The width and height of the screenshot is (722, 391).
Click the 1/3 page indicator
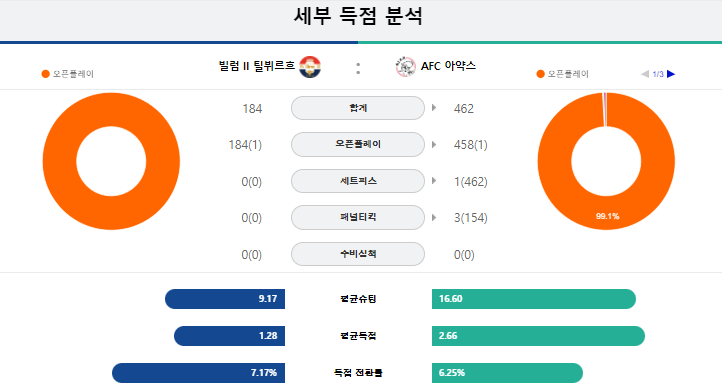pos(658,74)
